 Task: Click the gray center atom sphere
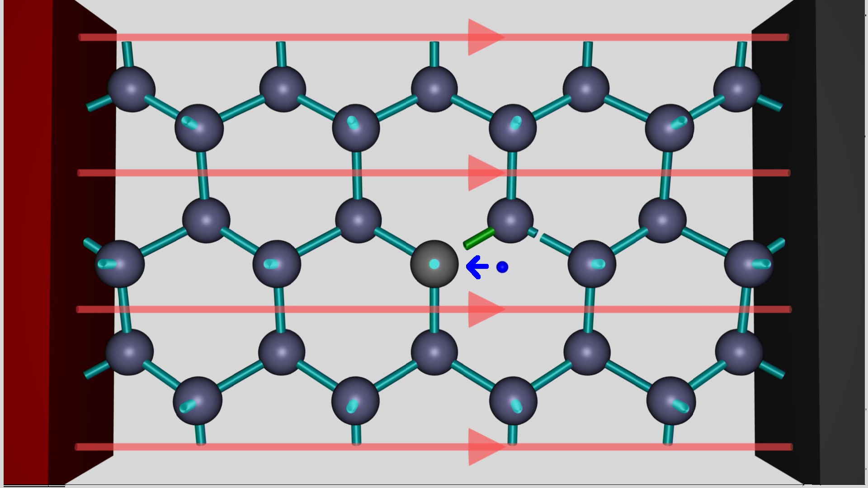pos(434,264)
